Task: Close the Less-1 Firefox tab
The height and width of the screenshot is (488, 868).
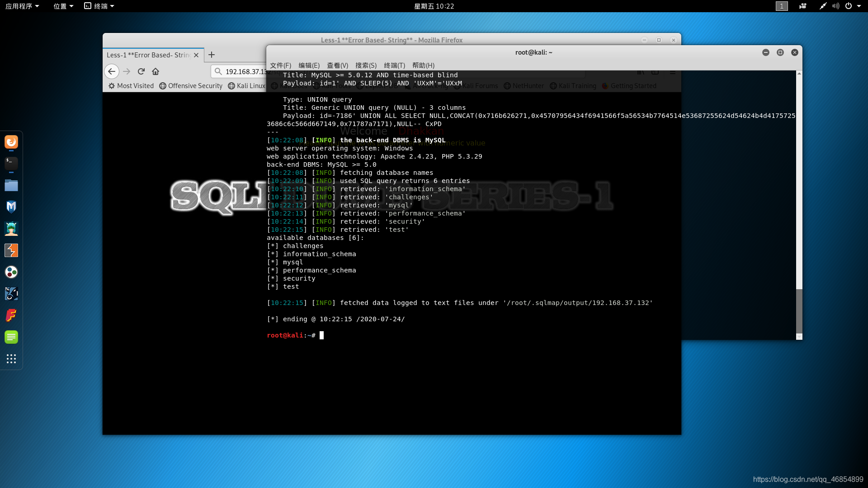Action: (x=196, y=55)
